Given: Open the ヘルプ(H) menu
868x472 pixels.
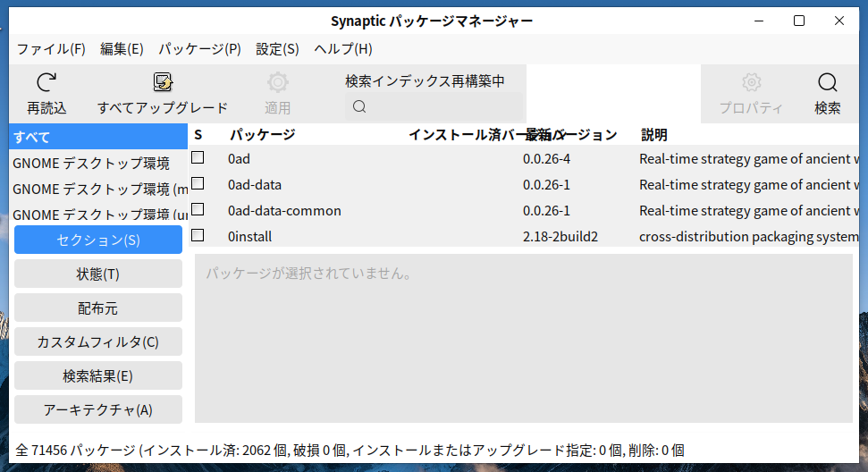Looking at the screenshot, I should tap(343, 49).
